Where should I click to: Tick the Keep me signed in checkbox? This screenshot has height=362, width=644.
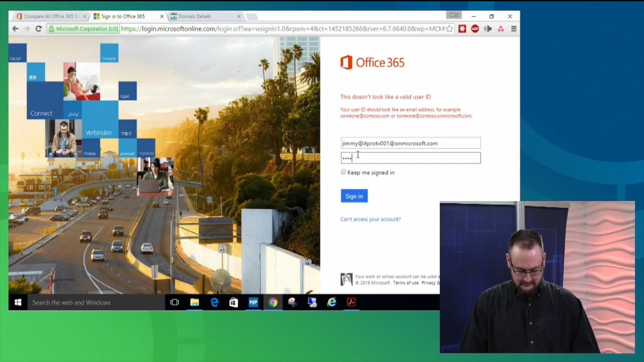(344, 172)
